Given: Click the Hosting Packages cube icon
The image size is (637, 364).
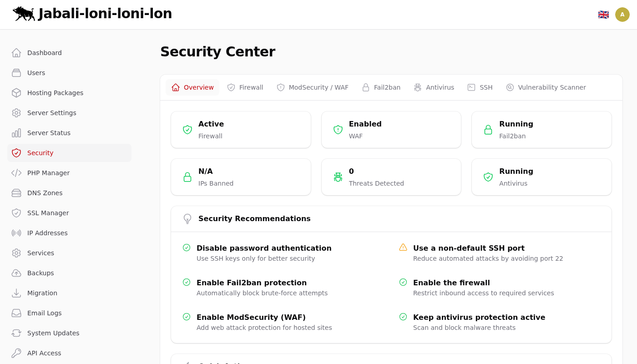Looking at the screenshot, I should [16, 93].
